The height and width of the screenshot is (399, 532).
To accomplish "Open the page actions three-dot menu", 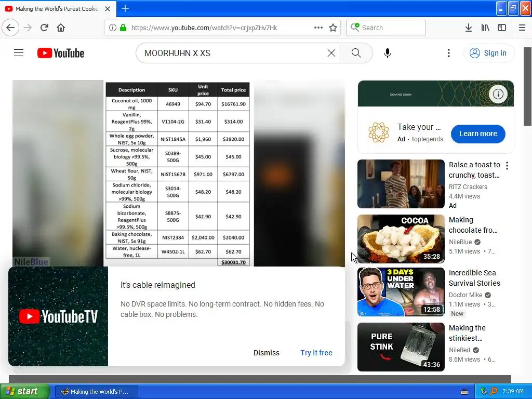I will [x=318, y=28].
